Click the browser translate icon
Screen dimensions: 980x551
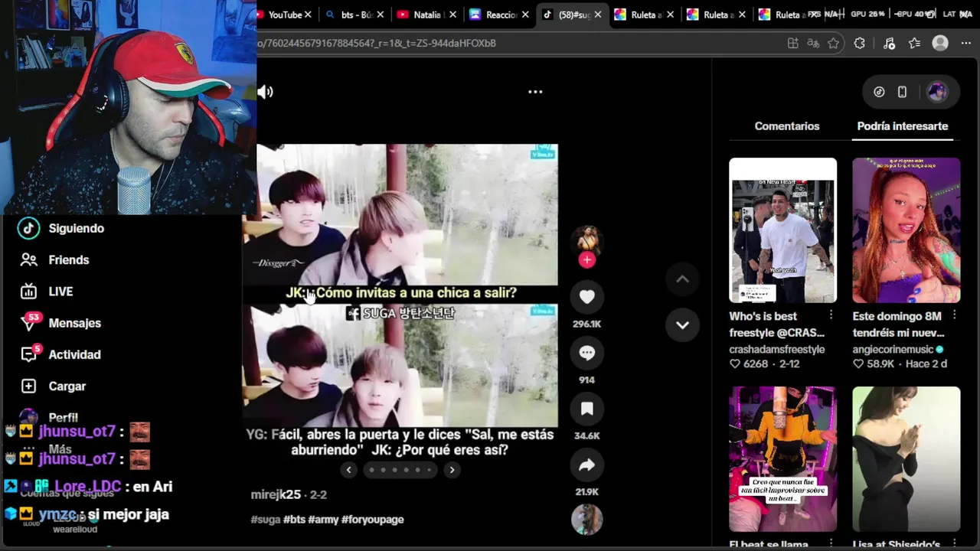[x=813, y=44]
